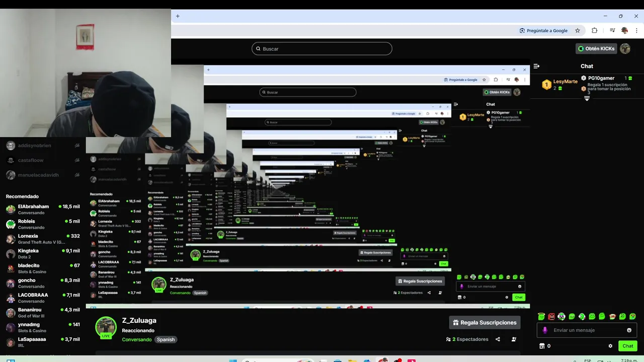
Task: Open recommended channel goncho
Action: pyautogui.click(x=43, y=283)
